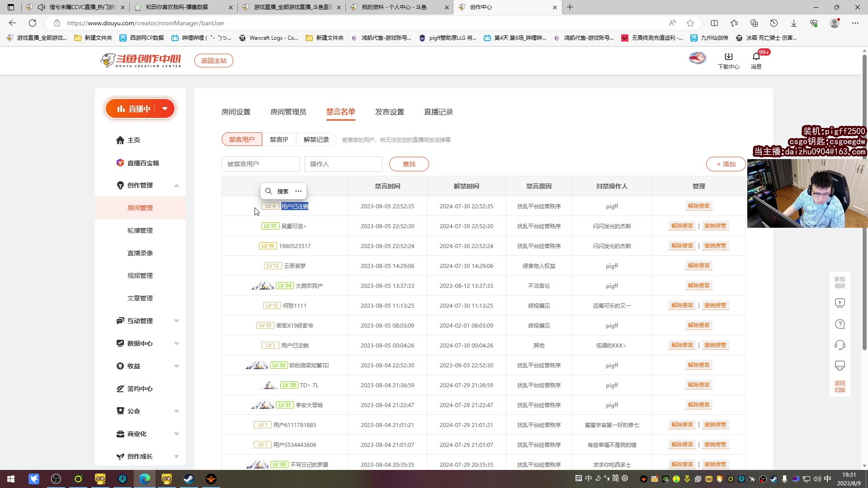The height and width of the screenshot is (488, 868).
Task: Open the live status dropdown arrow
Action: click(x=165, y=108)
